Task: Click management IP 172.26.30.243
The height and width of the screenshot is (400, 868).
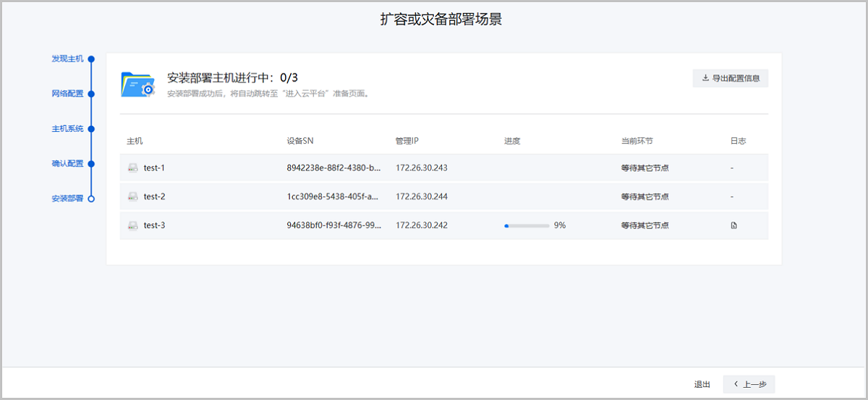Action: pyautogui.click(x=422, y=168)
